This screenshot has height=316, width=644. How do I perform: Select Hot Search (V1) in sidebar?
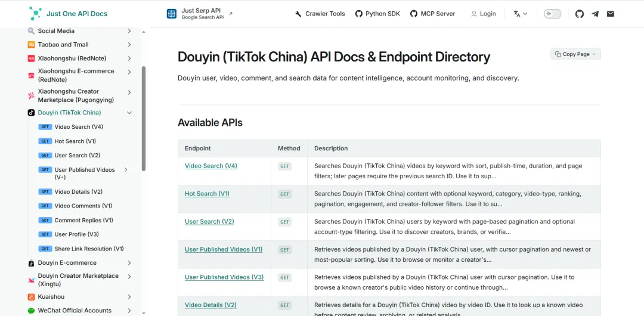click(75, 141)
